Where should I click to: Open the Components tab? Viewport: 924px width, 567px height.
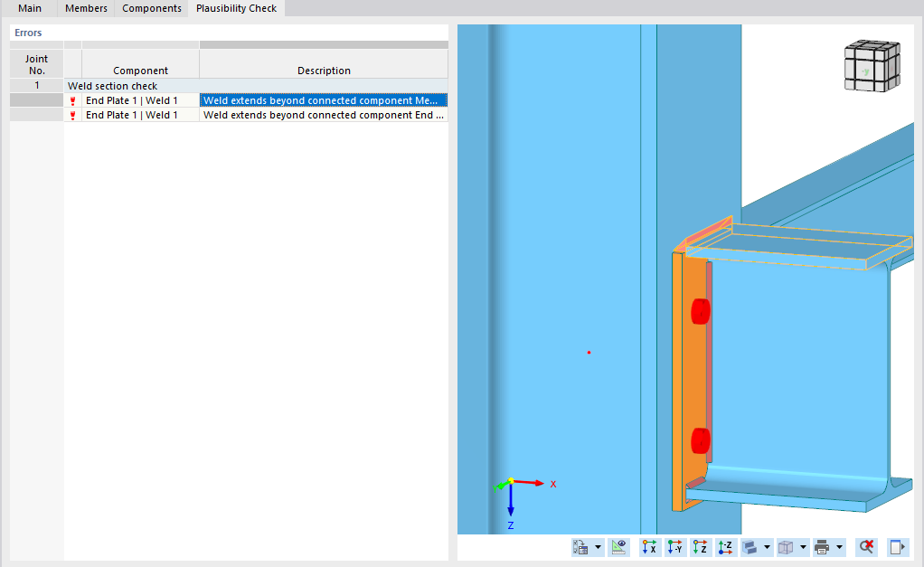(151, 8)
